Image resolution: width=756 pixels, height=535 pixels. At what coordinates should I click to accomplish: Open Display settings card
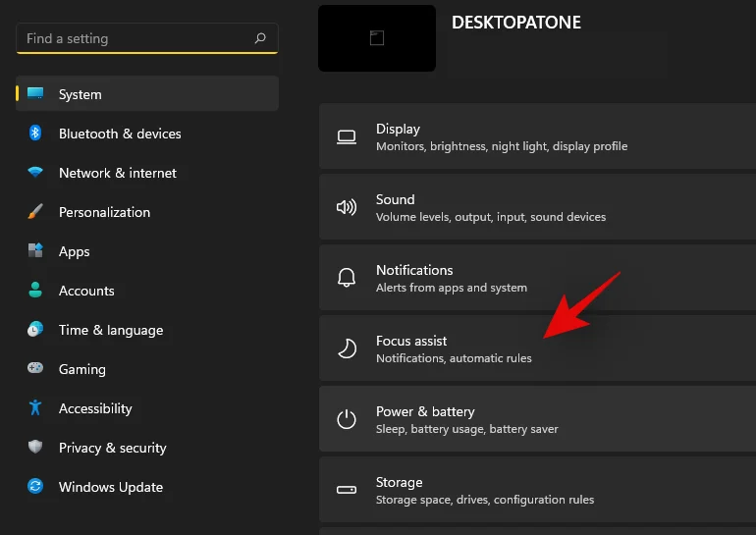[x=537, y=136]
